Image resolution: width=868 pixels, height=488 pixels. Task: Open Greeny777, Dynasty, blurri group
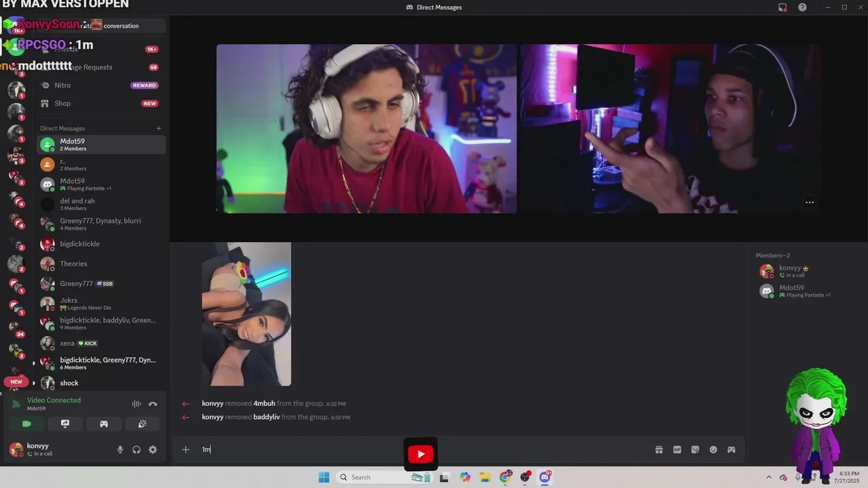point(101,224)
